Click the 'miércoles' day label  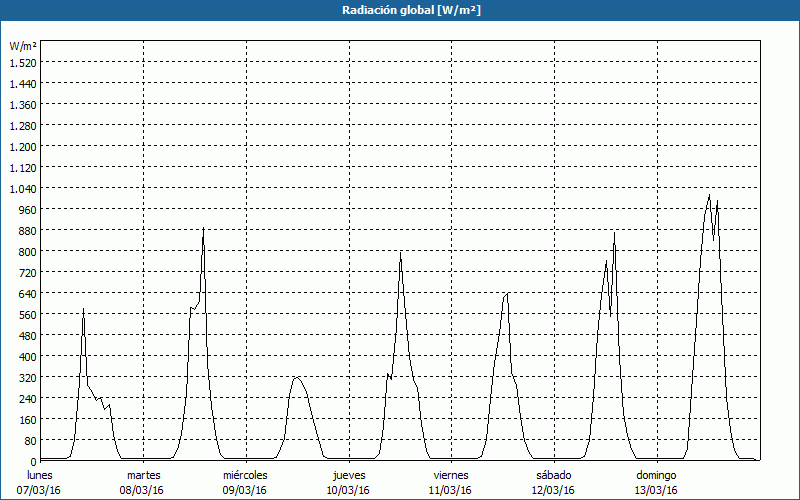click(245, 475)
